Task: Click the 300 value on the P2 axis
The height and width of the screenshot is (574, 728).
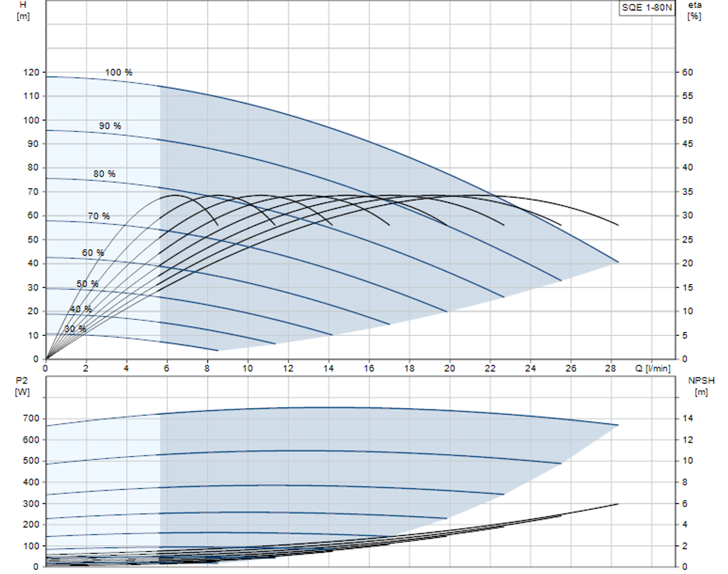Action: 31,504
